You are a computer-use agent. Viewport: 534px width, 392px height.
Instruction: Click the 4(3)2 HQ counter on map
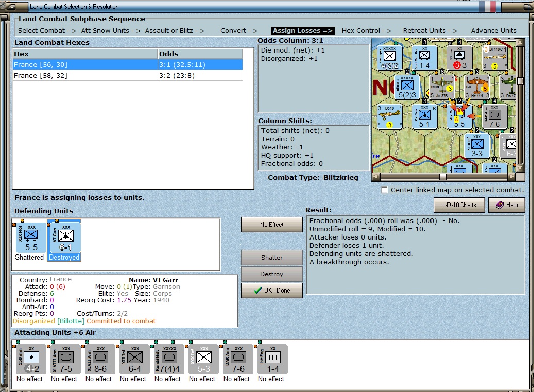coord(389,58)
